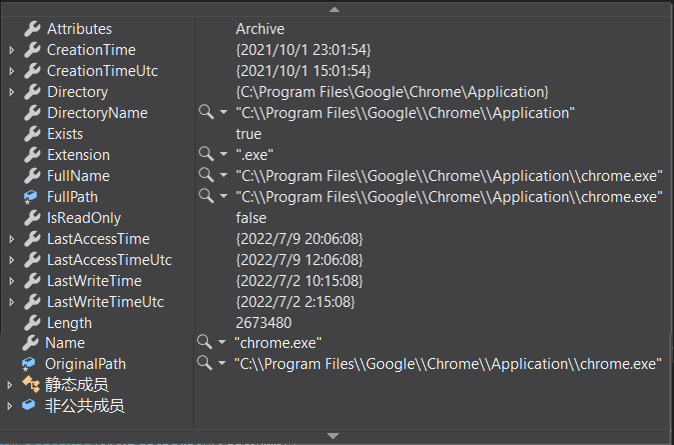Click the magnifier icon on the Name row
Viewport: 674px width, 445px height.
pos(203,343)
